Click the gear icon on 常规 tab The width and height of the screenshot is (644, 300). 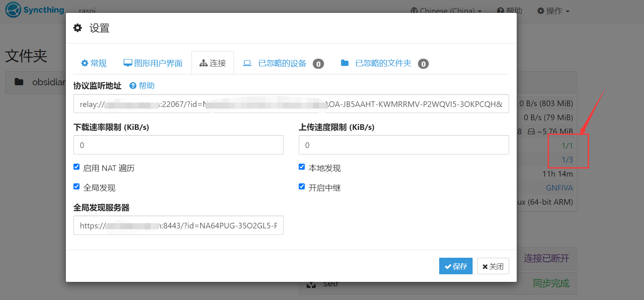[85, 63]
